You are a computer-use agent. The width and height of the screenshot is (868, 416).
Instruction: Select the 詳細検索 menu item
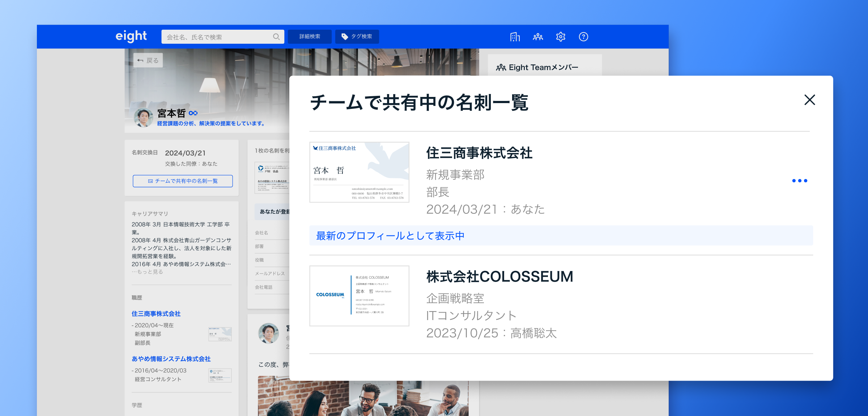tap(310, 36)
